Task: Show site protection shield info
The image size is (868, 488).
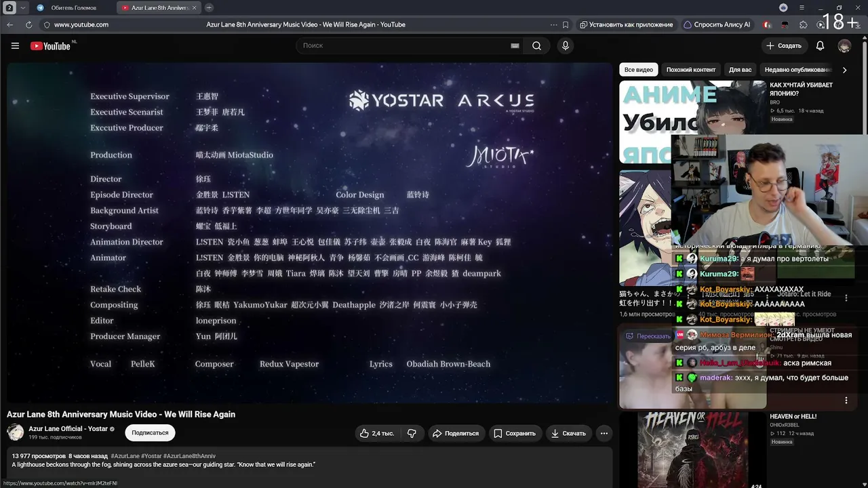Action: click(47, 24)
